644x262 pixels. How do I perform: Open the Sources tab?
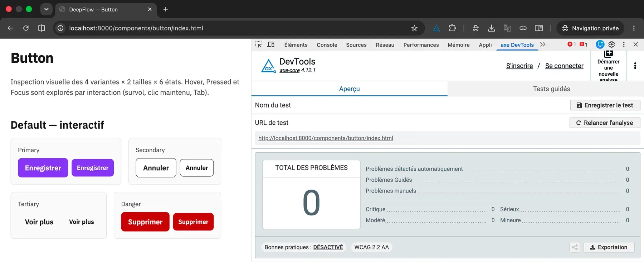[356, 45]
